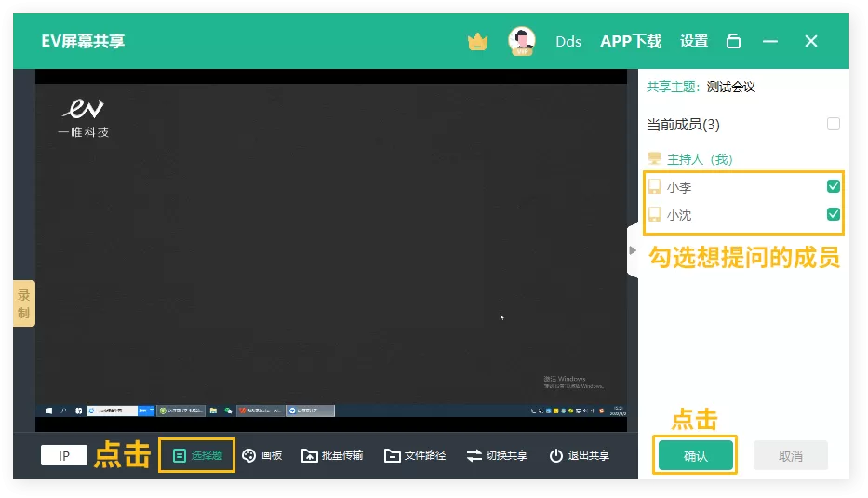Open the user avatar profile
The height and width of the screenshot is (498, 868).
pyautogui.click(x=522, y=41)
